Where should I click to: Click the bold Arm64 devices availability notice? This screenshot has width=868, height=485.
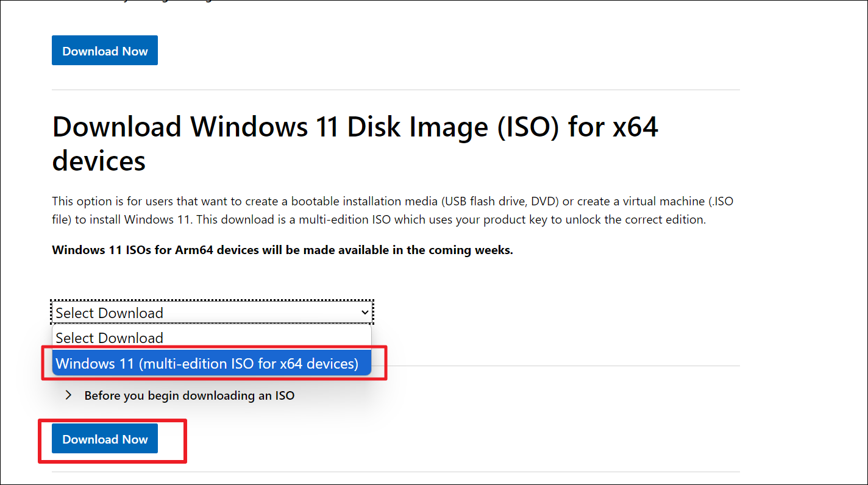282,250
